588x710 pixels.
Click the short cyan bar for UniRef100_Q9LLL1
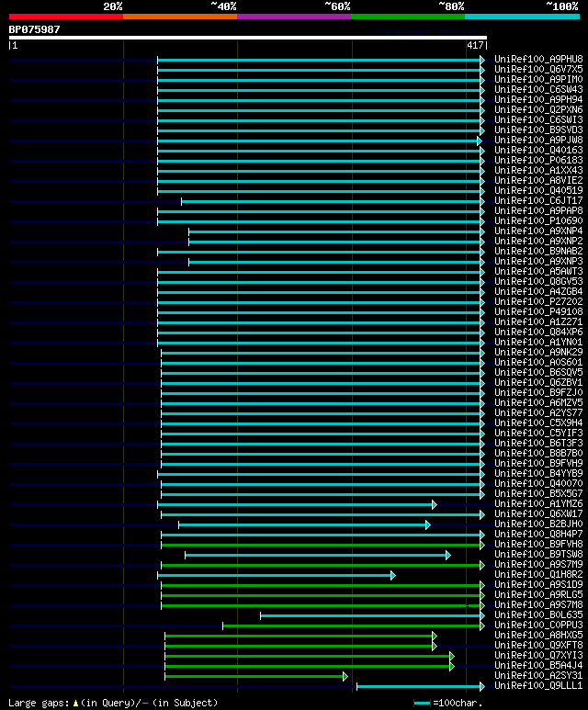[421, 686]
